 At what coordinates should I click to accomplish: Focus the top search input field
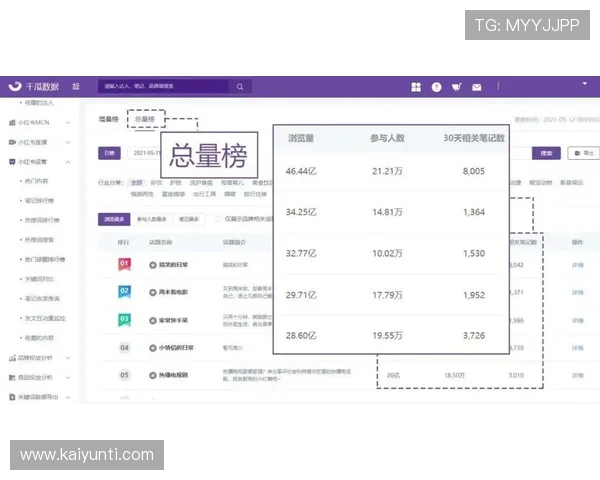pyautogui.click(x=163, y=87)
